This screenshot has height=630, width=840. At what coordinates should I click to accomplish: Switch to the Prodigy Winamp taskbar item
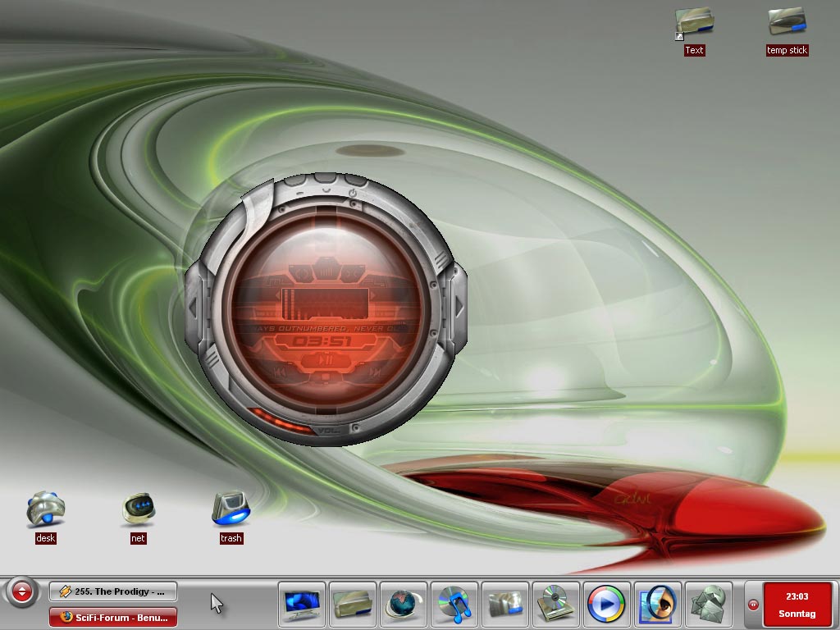[113, 591]
